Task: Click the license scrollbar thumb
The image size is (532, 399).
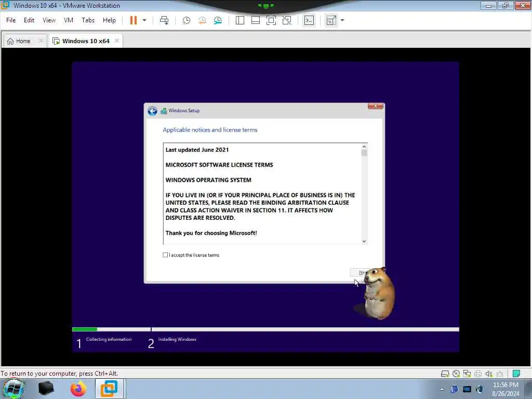Action: point(364,153)
